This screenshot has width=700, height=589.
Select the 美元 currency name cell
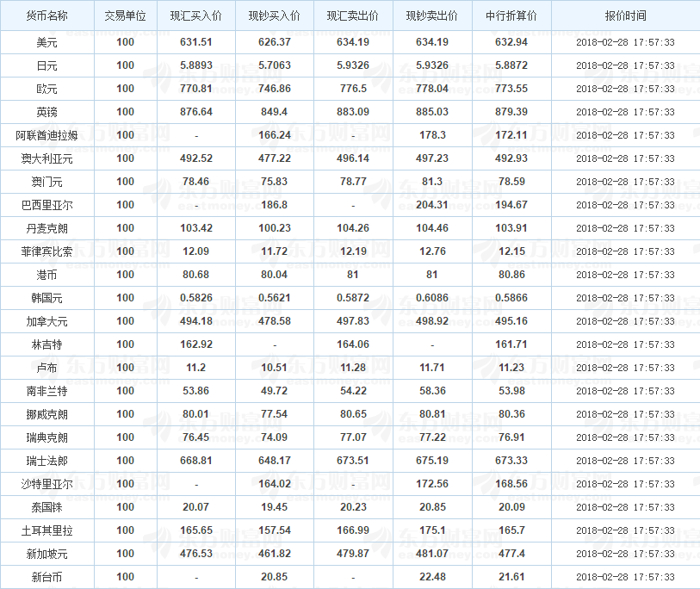[x=46, y=42]
